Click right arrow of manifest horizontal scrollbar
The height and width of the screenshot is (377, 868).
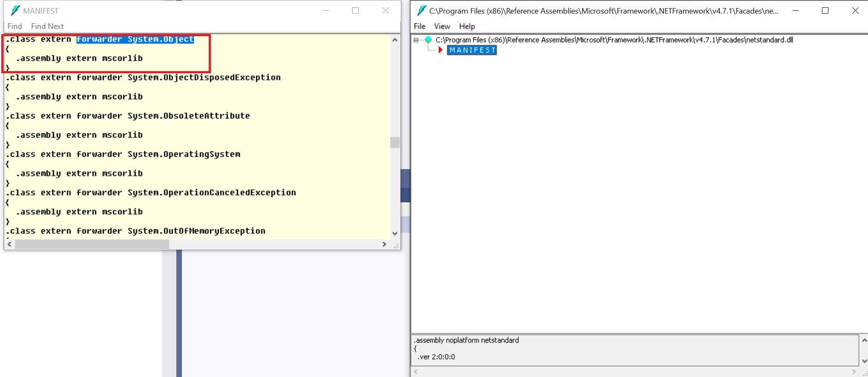(384, 244)
